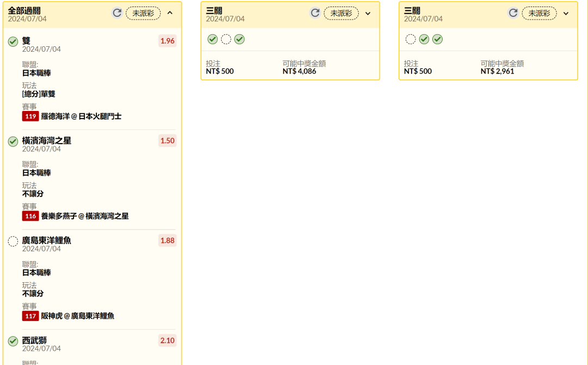This screenshot has width=588, height=365.
Task: Click first green check in NT$ 4,086 card
Action: tap(213, 39)
